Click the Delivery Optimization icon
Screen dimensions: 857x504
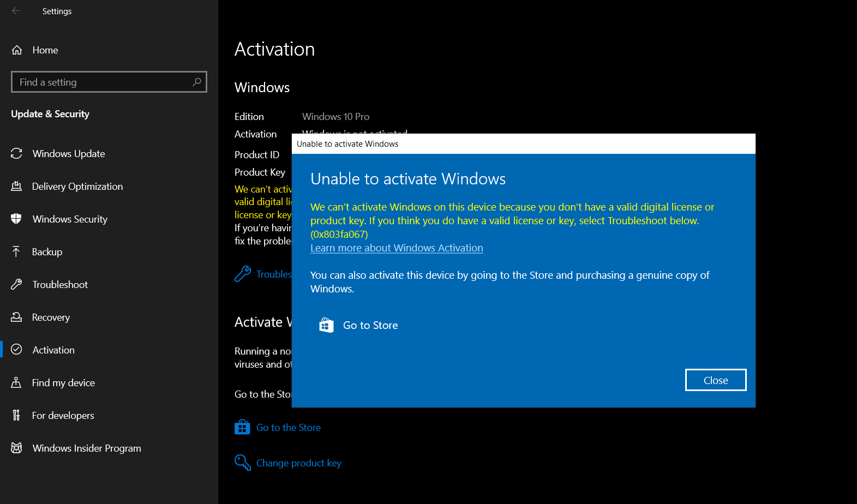[x=16, y=187]
